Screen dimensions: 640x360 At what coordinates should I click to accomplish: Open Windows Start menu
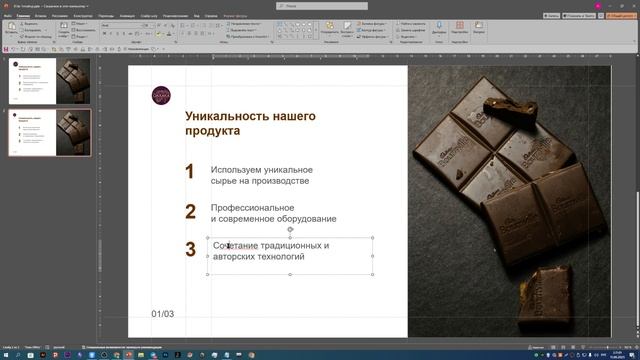tap(6, 355)
